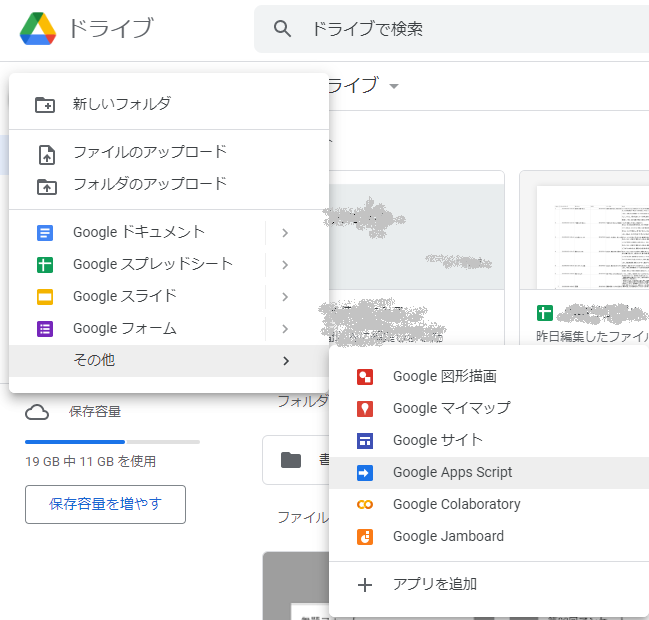Viewport: 649px width, 620px height.
Task: Click the Colaboratory CO icon
Action: [x=365, y=505]
